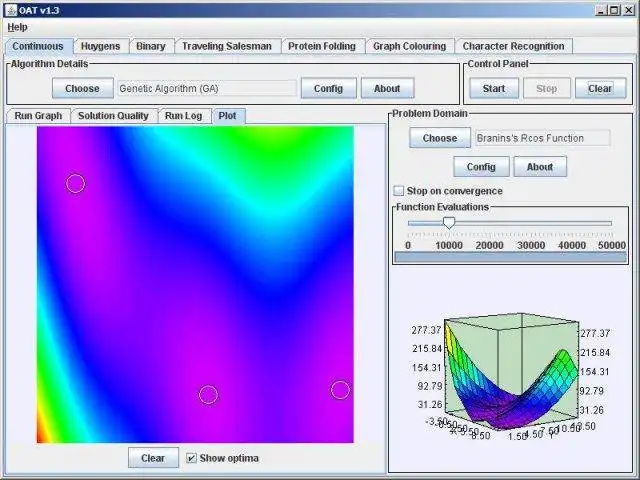Open the Help menu
The image size is (640, 480).
[18, 27]
